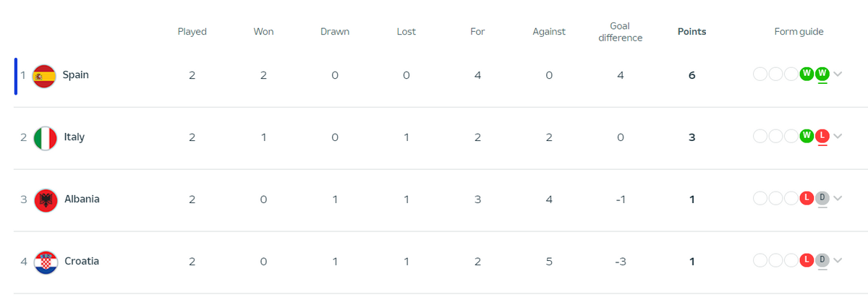Click the Albania flag icon

pos(45,200)
